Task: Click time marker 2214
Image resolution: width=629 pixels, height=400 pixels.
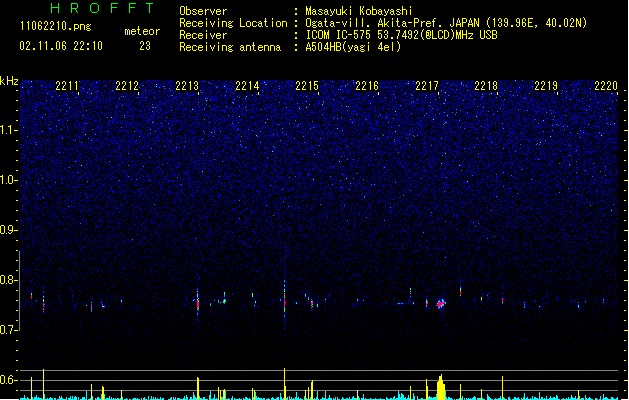Action: pos(247,86)
